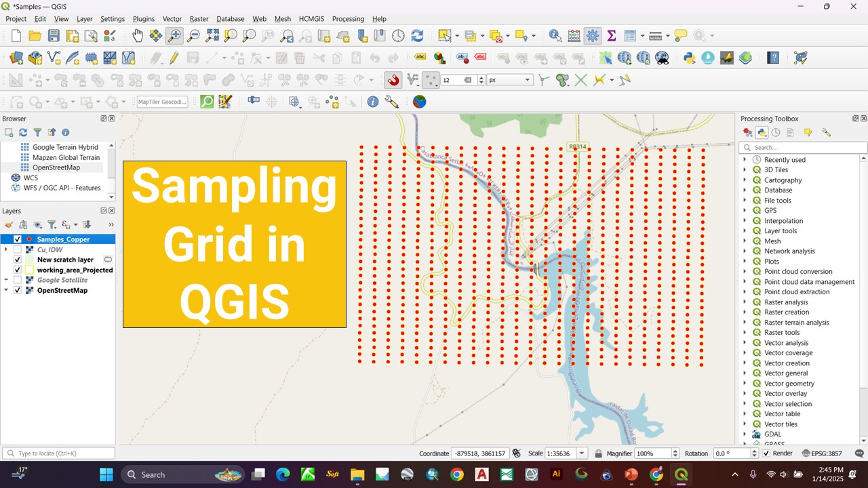This screenshot has height=488, width=868.
Task: Expand the Raster analysis toolbox group
Action: click(745, 302)
